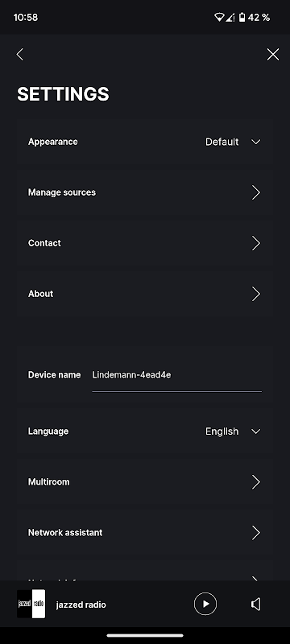This screenshot has height=644, width=290.
Task: Choose the English language value
Action: pyautogui.click(x=222, y=431)
